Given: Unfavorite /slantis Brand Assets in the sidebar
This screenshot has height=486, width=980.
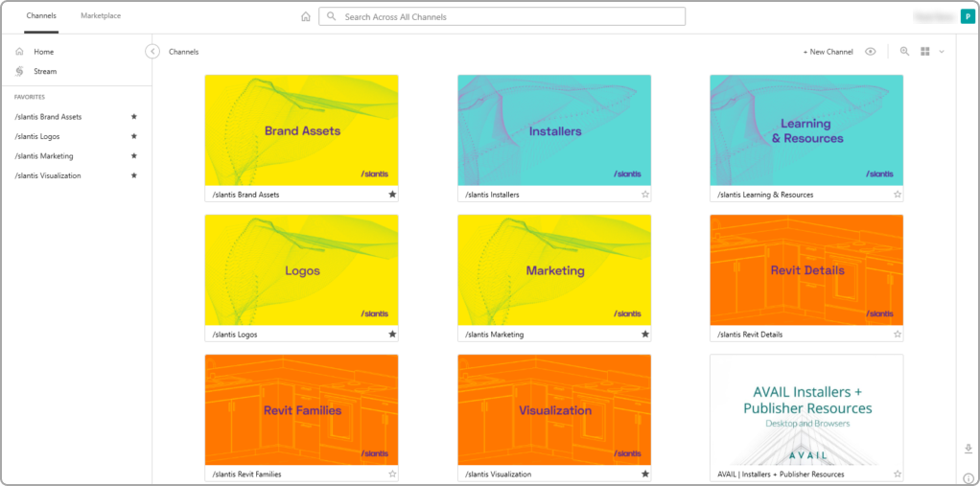Looking at the screenshot, I should pos(133,117).
